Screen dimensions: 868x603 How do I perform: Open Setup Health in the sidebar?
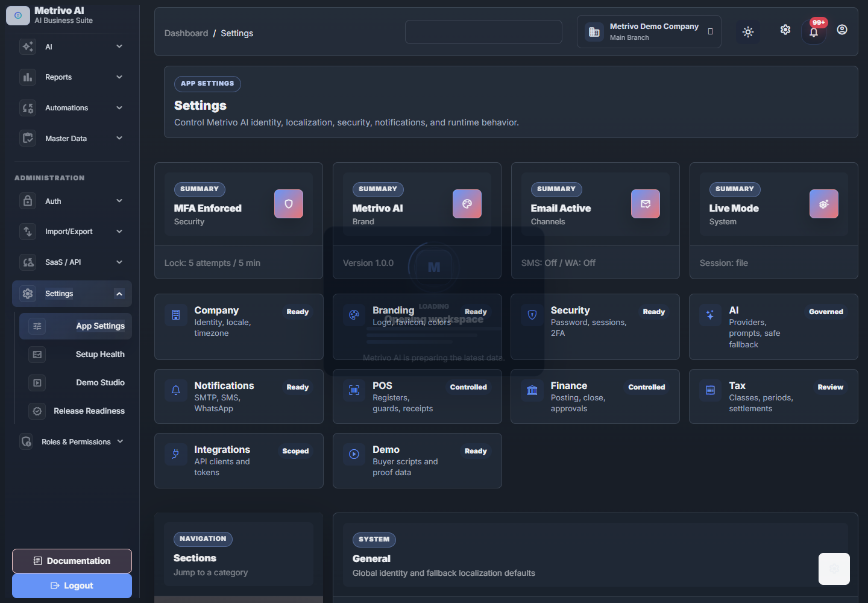76,355
